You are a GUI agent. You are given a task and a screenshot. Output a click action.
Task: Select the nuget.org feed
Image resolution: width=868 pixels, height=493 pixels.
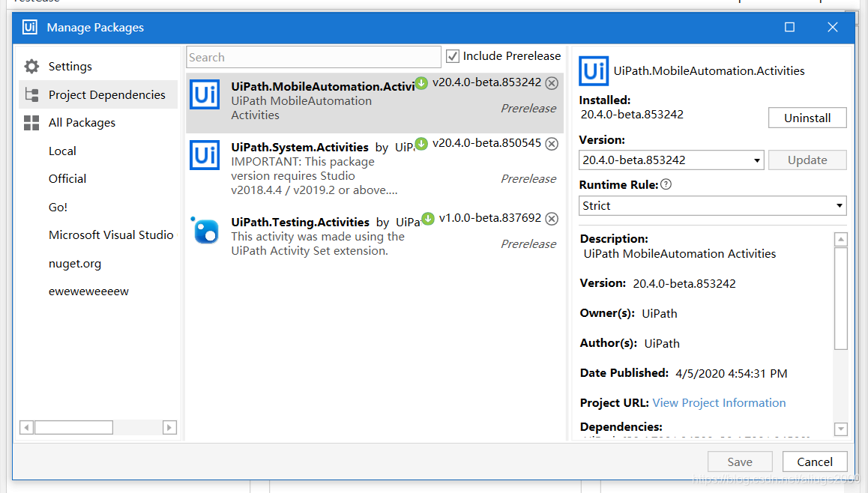coord(75,264)
